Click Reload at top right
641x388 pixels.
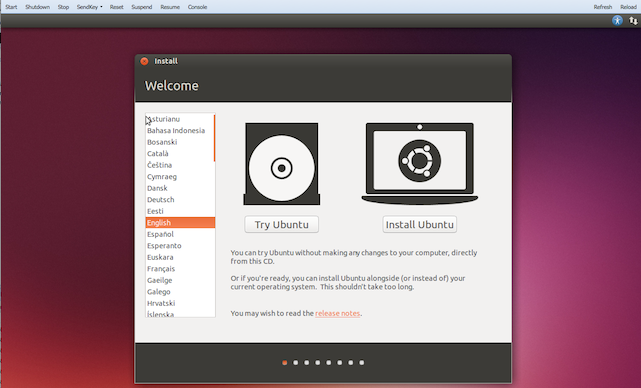[628, 7]
